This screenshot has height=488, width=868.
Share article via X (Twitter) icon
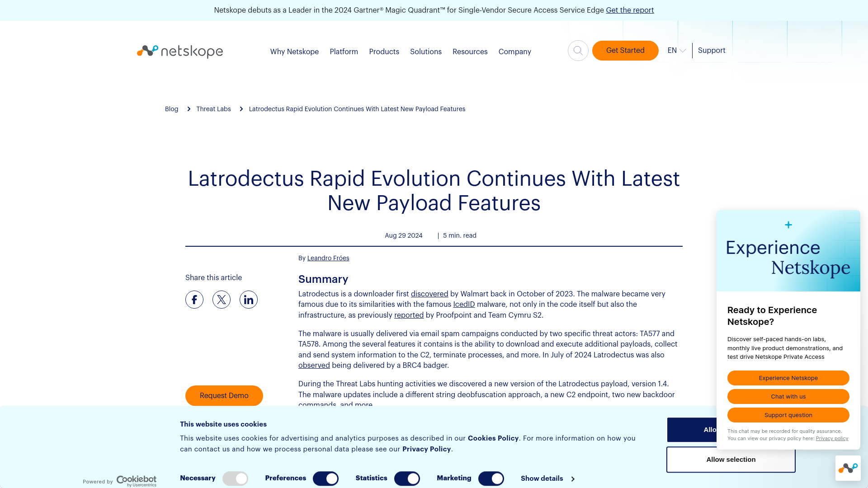221,299
